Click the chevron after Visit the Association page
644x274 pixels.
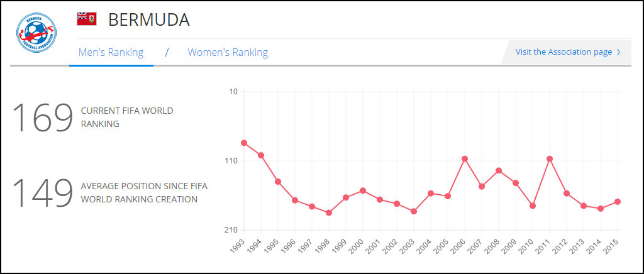click(x=619, y=52)
